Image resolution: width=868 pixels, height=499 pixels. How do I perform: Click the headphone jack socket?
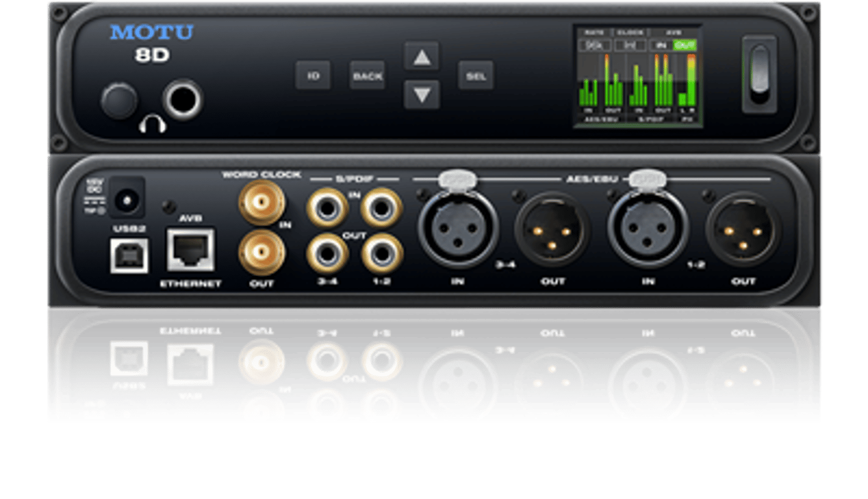[183, 100]
